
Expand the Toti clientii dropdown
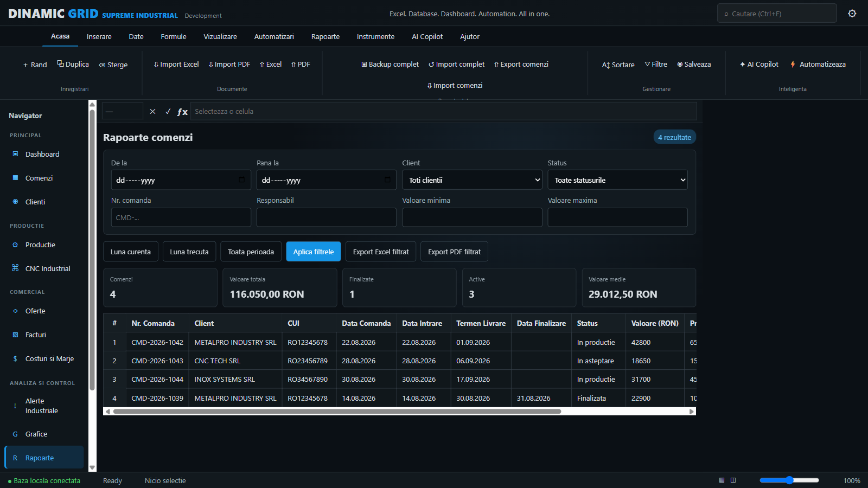(x=472, y=180)
